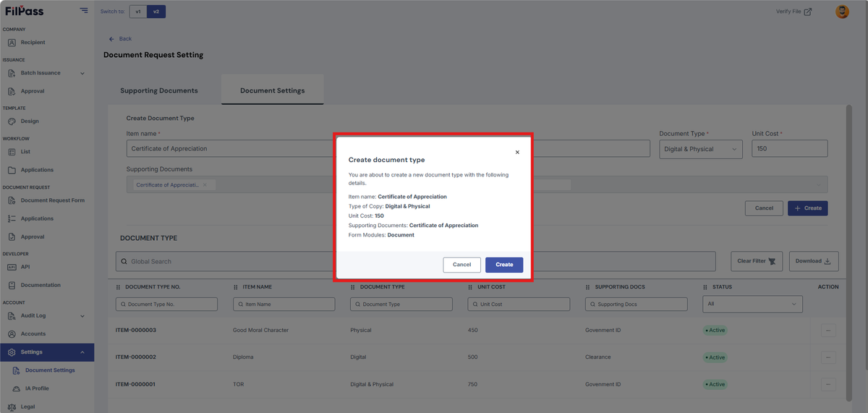This screenshot has height=413, width=868.
Task: Click the Document Request Form icon
Action: tap(12, 200)
